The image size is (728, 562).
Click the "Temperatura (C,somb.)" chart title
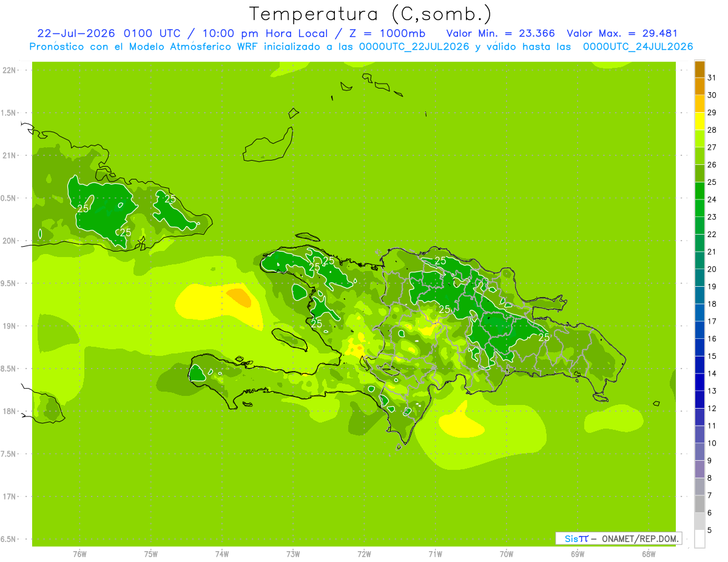[371, 14]
